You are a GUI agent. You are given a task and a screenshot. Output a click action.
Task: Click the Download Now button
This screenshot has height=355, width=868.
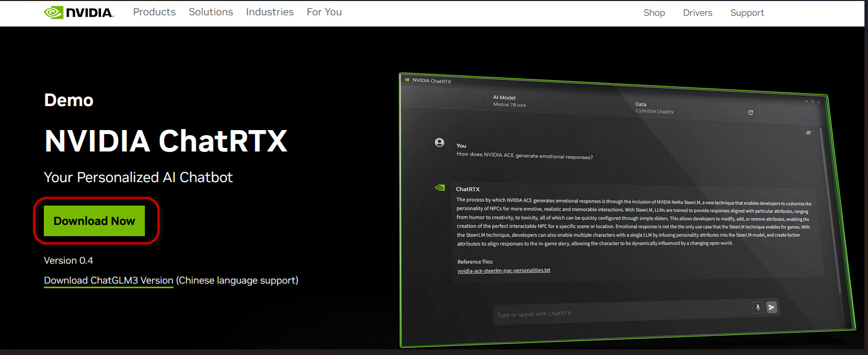(x=94, y=221)
